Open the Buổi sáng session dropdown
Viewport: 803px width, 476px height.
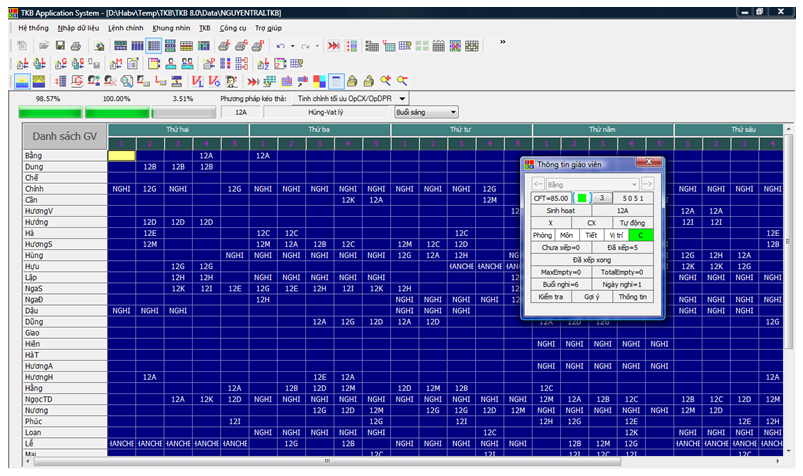coord(426,112)
